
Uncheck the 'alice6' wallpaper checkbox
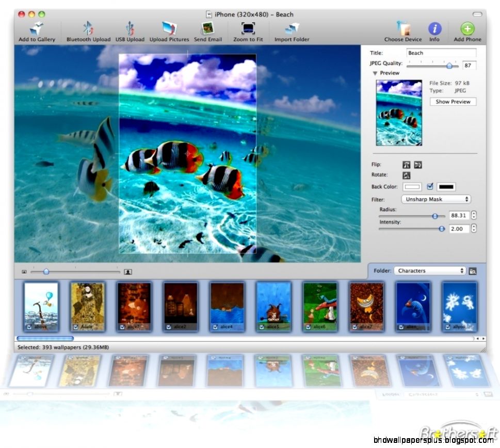(x=309, y=327)
